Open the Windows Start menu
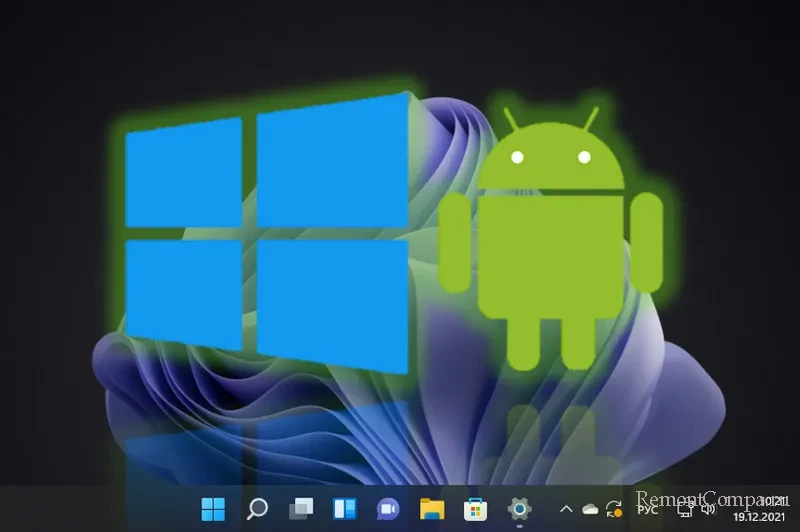 point(213,508)
